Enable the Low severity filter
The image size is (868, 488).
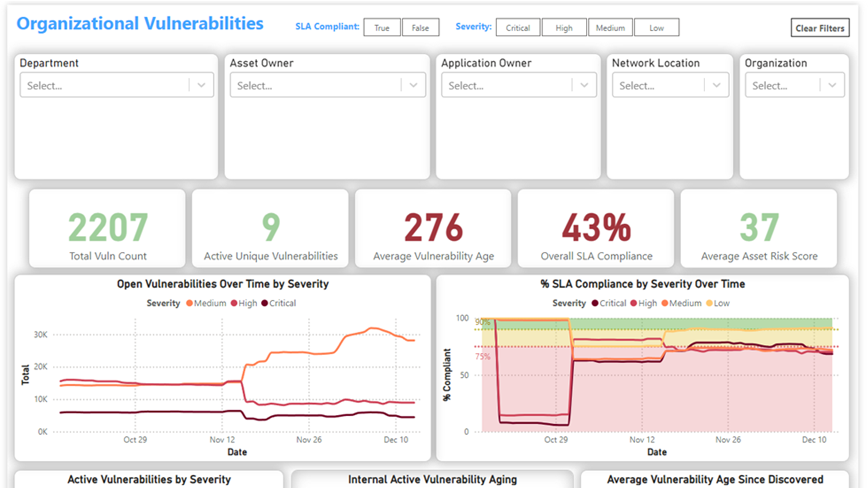[x=656, y=28]
